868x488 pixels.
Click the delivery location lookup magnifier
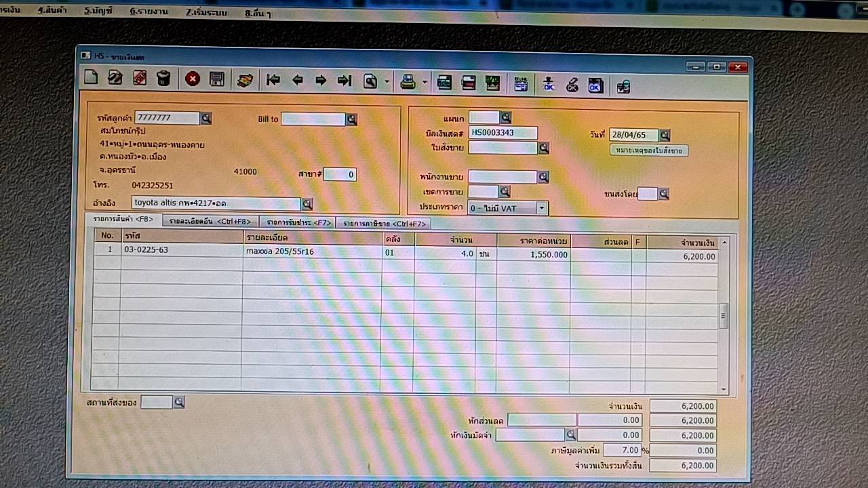(x=179, y=402)
